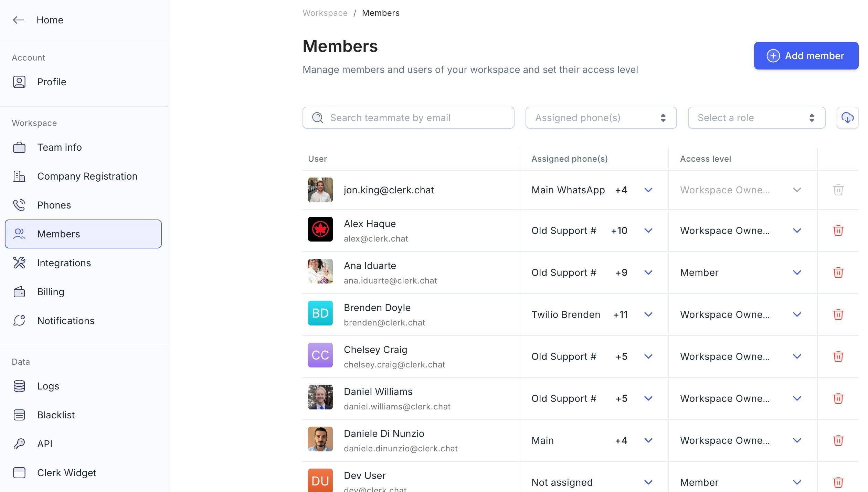Click the Search teammate by email field
The height and width of the screenshot is (492, 868).
pyautogui.click(x=408, y=118)
